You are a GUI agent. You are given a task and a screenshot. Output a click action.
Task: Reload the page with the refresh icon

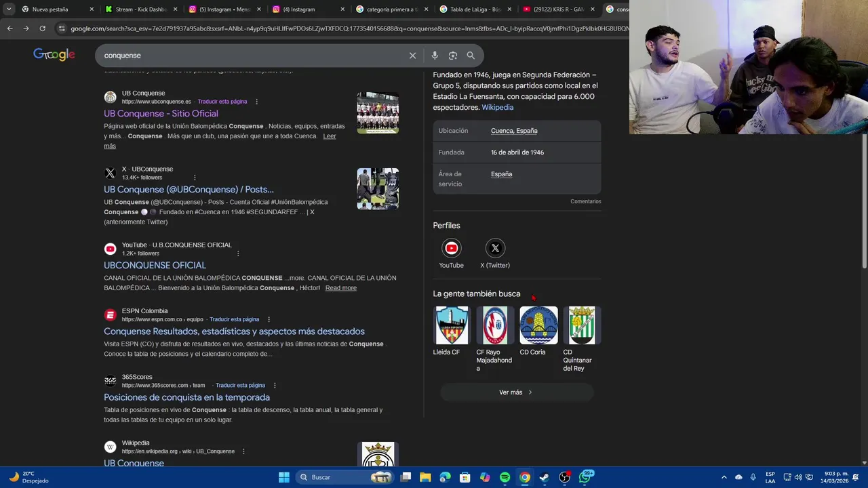coord(42,28)
